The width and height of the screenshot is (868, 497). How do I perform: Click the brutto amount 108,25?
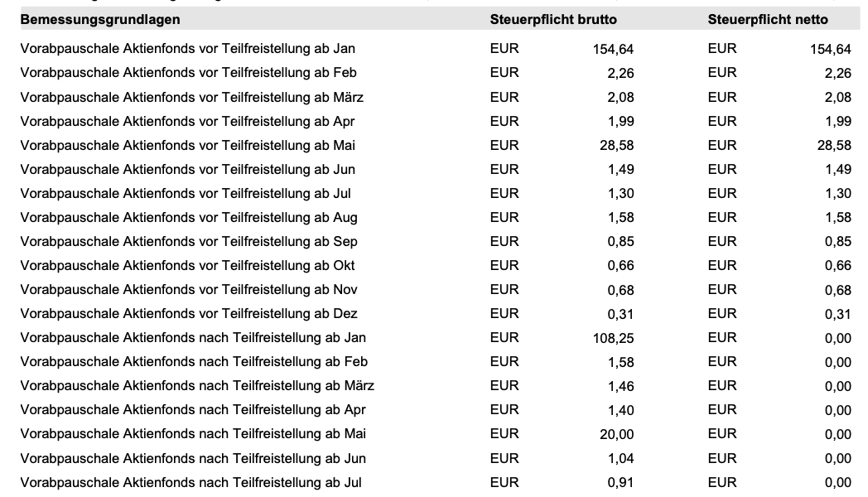click(613, 339)
